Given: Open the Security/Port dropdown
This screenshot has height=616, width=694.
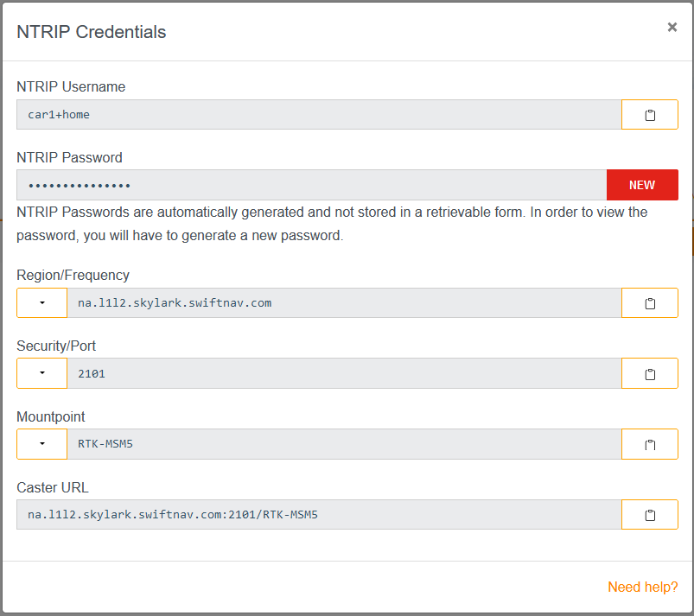Looking at the screenshot, I should click(x=42, y=373).
